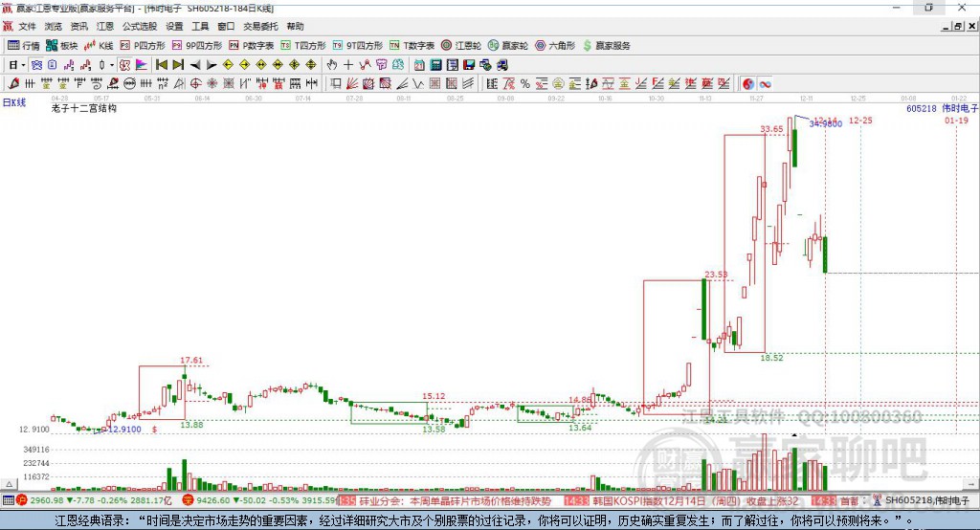Jump to last bar with skip-forward icon

[178, 65]
